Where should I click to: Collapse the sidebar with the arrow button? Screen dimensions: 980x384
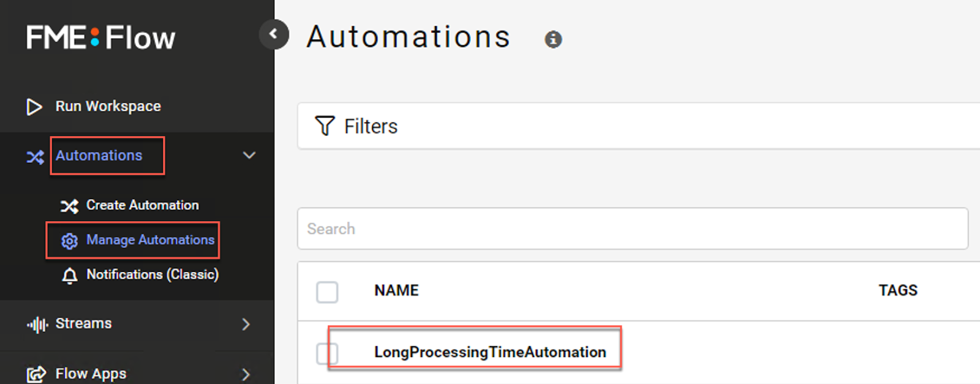point(274,34)
